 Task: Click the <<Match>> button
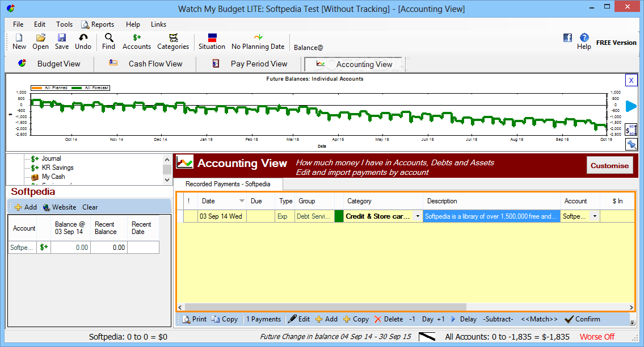[x=539, y=319]
